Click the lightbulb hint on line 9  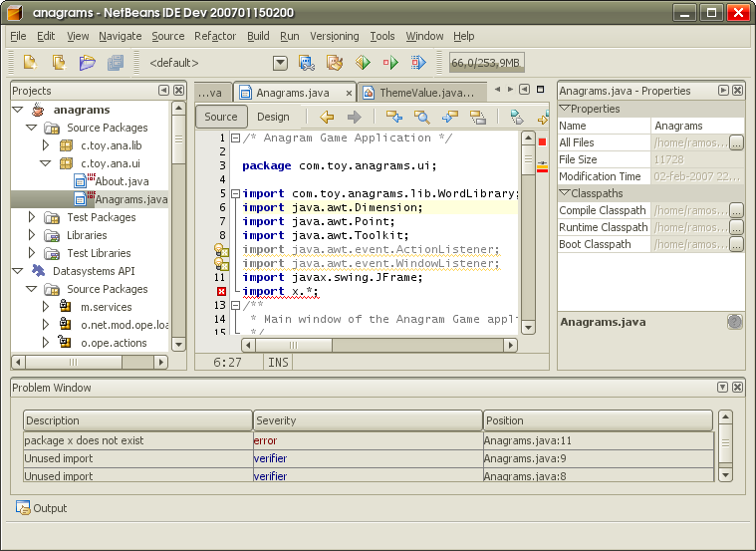pos(221,249)
